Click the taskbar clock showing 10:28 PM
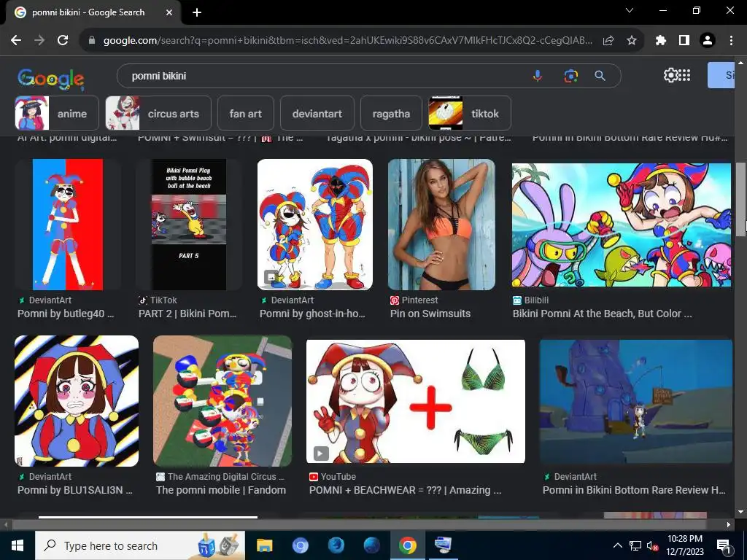Screen dimensions: 747x560 pyautogui.click(x=684, y=545)
